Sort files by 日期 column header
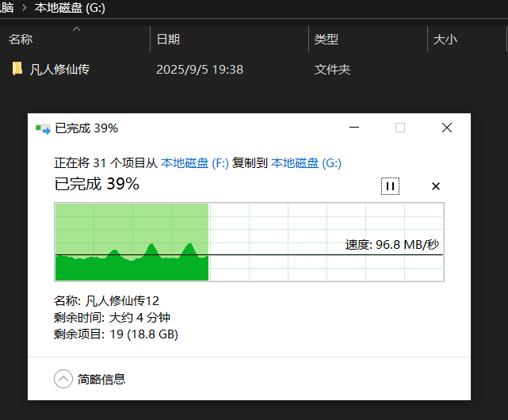Image resolution: width=508 pixels, height=420 pixels. (168, 39)
